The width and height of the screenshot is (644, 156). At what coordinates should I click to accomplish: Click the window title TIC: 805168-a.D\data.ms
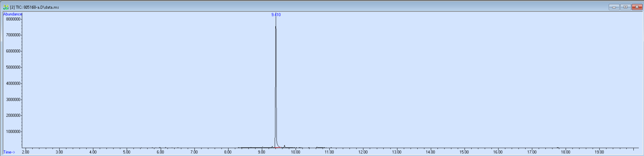[x=34, y=7]
